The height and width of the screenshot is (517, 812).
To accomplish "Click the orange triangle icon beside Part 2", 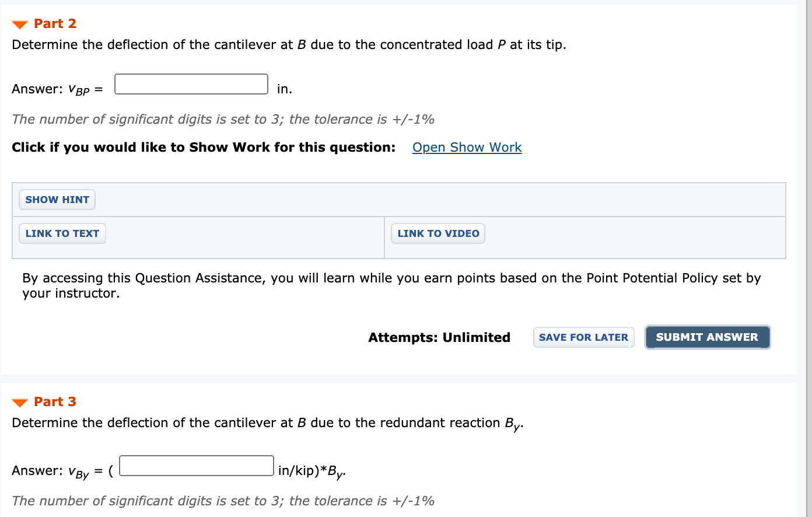I will coord(19,23).
